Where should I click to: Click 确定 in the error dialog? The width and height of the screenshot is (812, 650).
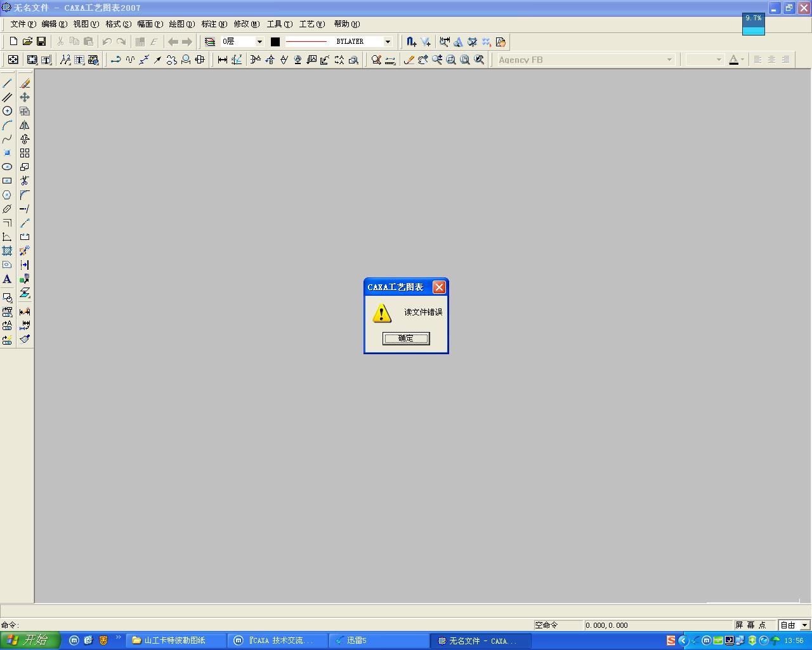click(x=406, y=338)
